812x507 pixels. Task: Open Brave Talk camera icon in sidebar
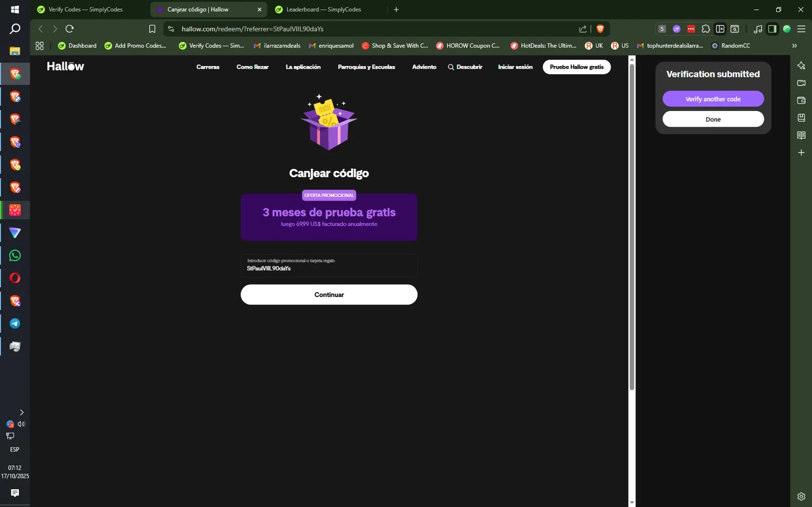pos(801,83)
